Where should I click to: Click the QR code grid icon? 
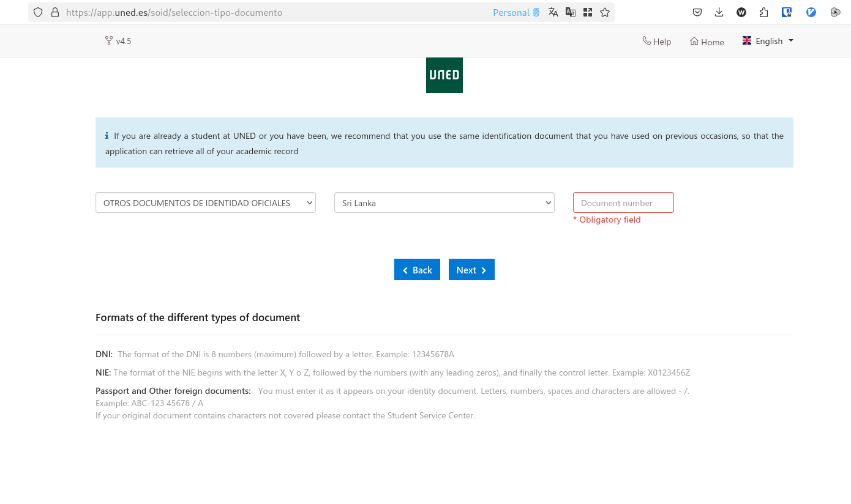pyautogui.click(x=588, y=12)
